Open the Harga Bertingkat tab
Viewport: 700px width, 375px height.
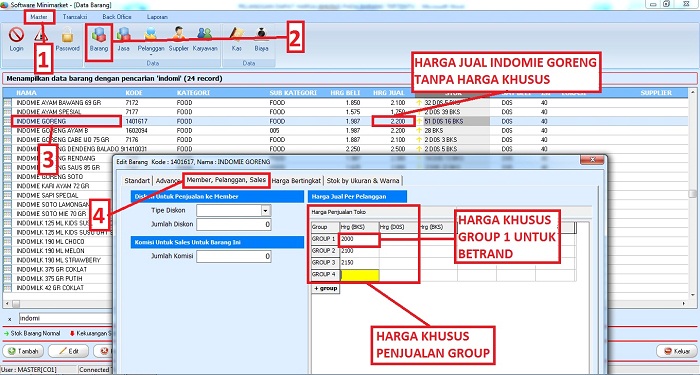coord(296,180)
